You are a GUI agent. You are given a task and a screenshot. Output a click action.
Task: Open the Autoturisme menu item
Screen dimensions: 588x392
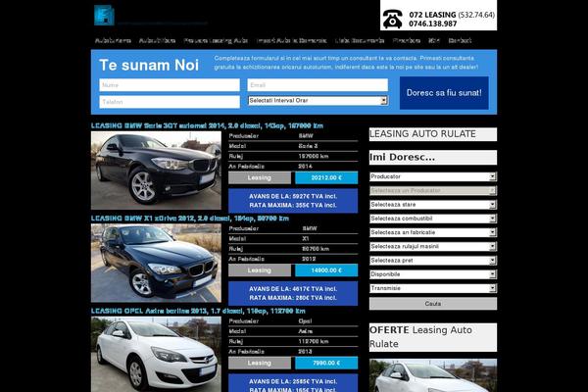[113, 40]
